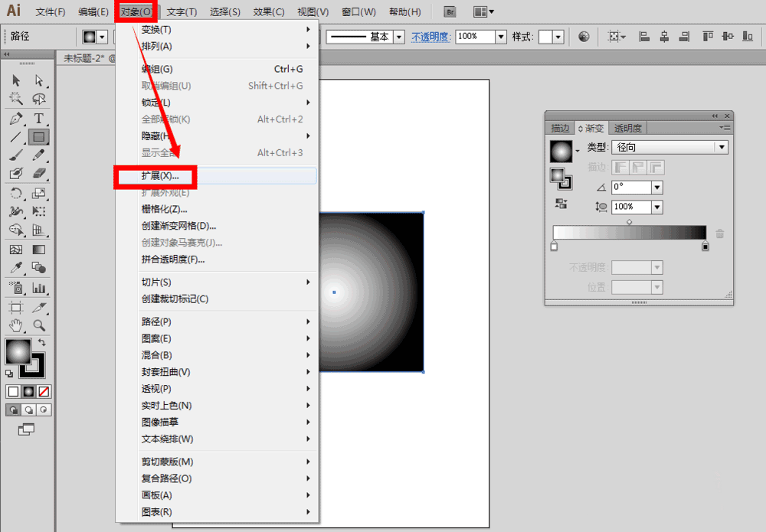
Task: Choose 拼合透明度(F)... menu item
Action: click(x=217, y=259)
